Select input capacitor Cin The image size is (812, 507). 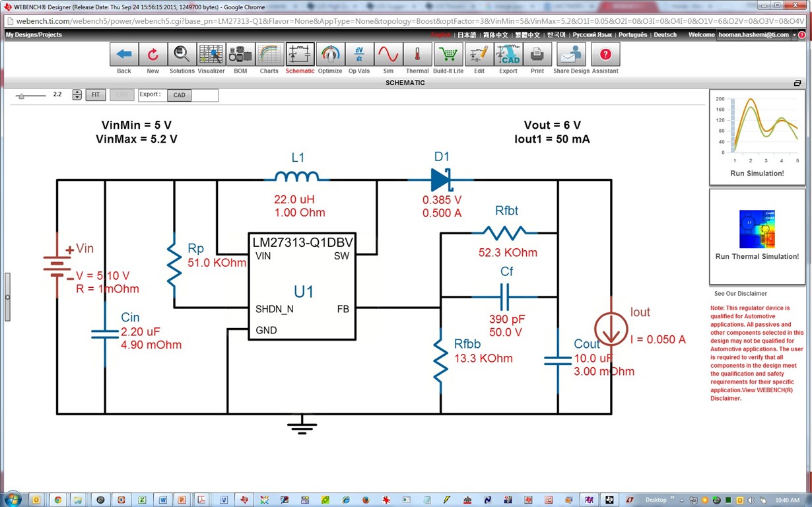click(105, 334)
